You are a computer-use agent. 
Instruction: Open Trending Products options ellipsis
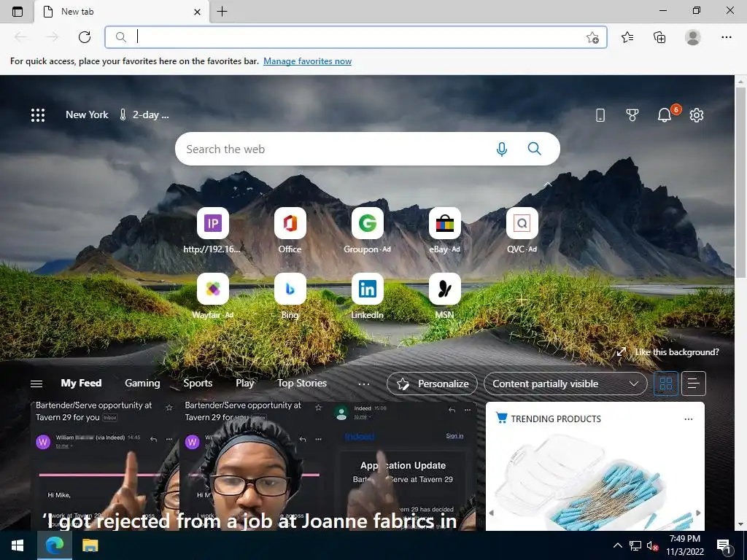[689, 419]
